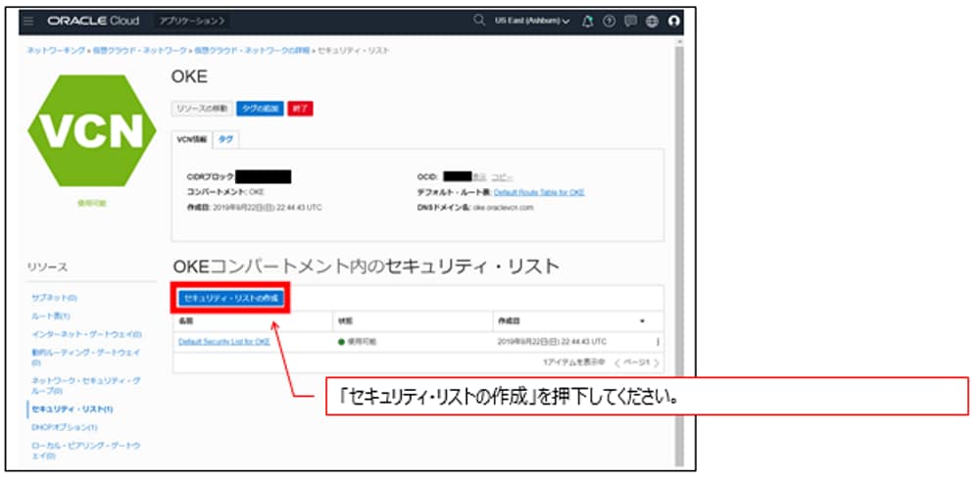The height and width of the screenshot is (481, 980).
Task: Click the OKE page title
Action: tap(189, 76)
